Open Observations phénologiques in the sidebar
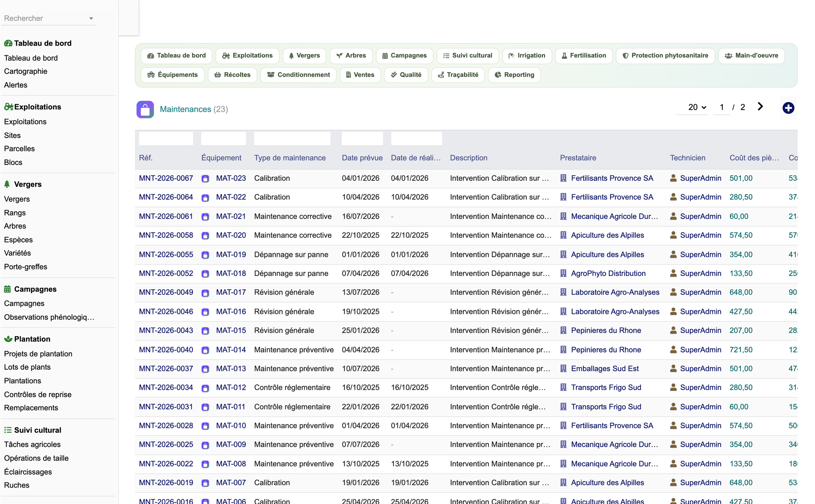This screenshot has width=815, height=504. pos(49,317)
